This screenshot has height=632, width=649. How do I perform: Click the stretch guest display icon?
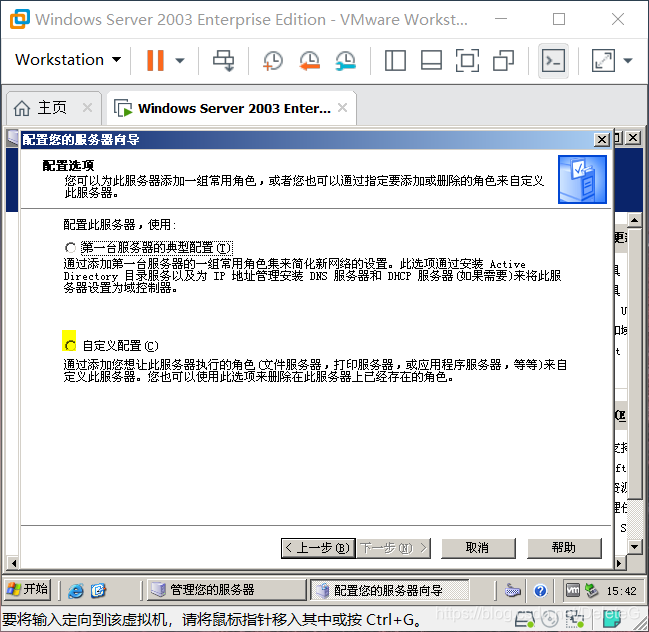603,60
